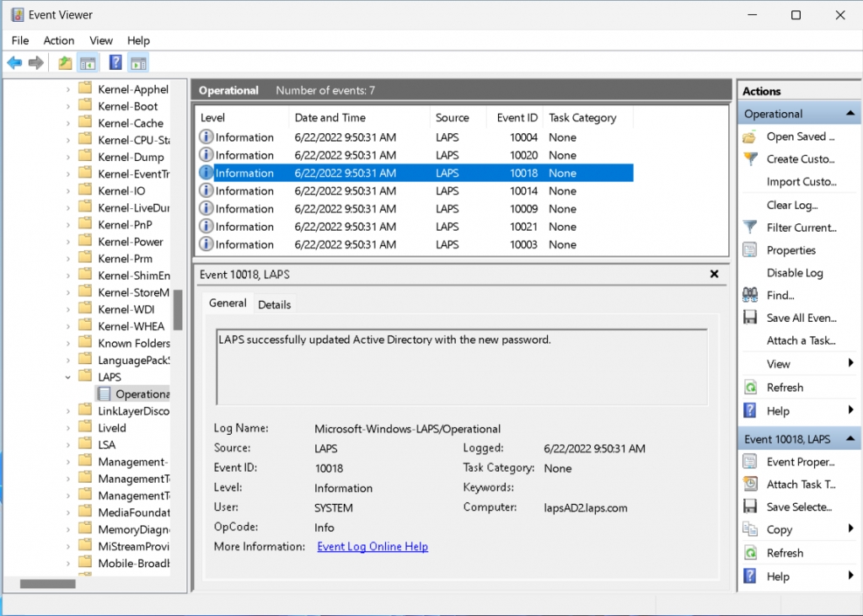Click Clear Log in the Actions pane
This screenshot has height=616, width=863.
[794, 205]
